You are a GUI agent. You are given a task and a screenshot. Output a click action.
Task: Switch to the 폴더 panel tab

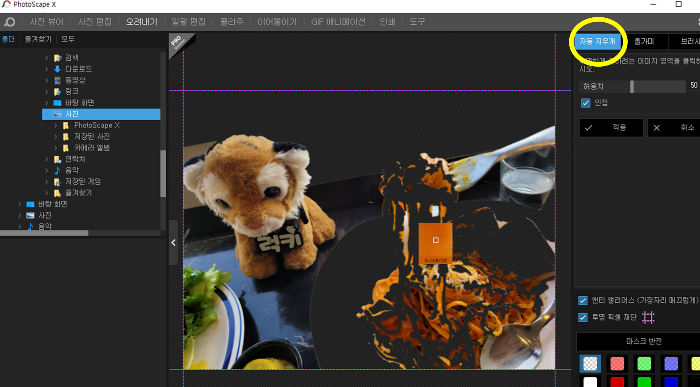click(x=8, y=39)
